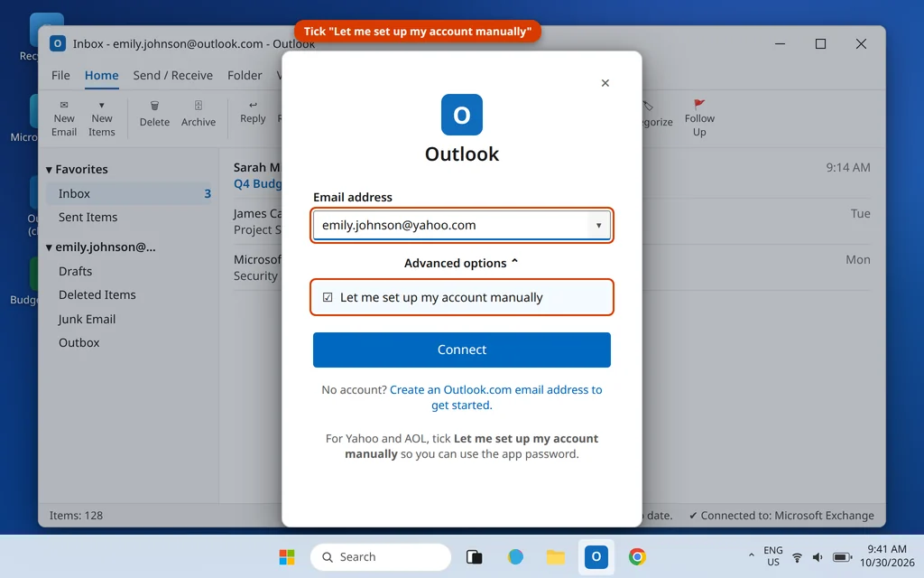Screen dimensions: 924x578
Task: Click the Follow Up flag icon
Action: tap(699, 105)
